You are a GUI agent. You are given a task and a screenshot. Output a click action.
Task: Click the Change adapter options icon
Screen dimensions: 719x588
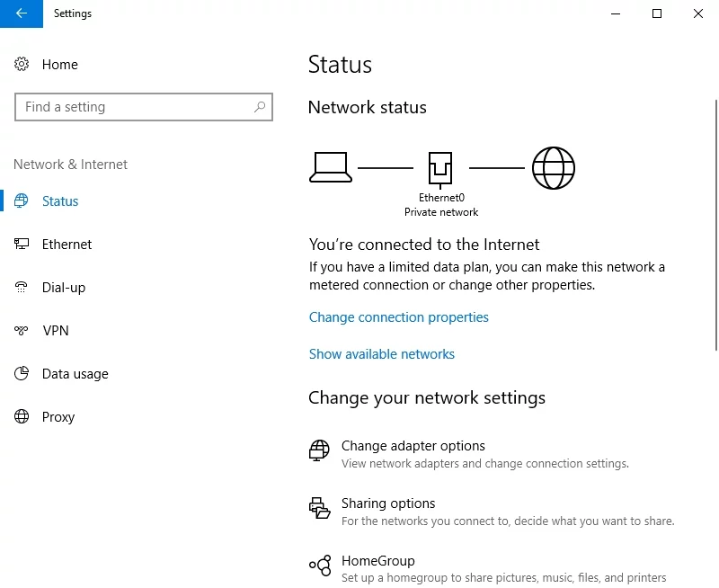coord(319,450)
